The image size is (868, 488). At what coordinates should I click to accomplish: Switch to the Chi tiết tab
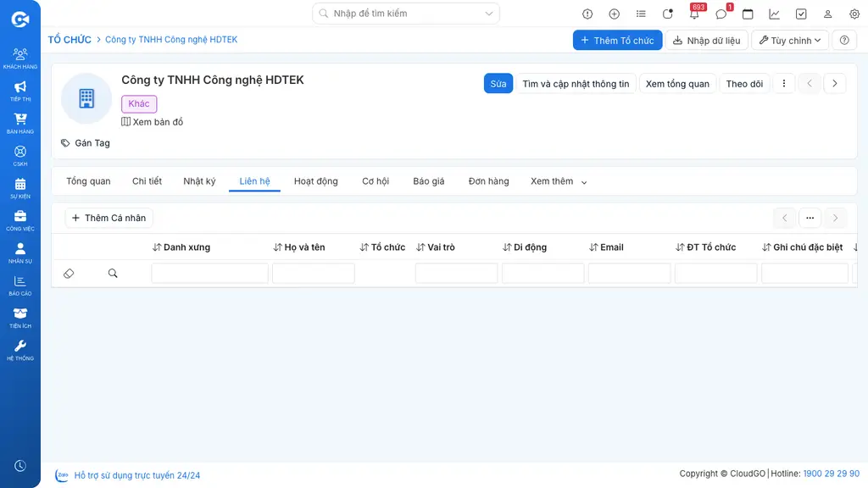tap(147, 181)
